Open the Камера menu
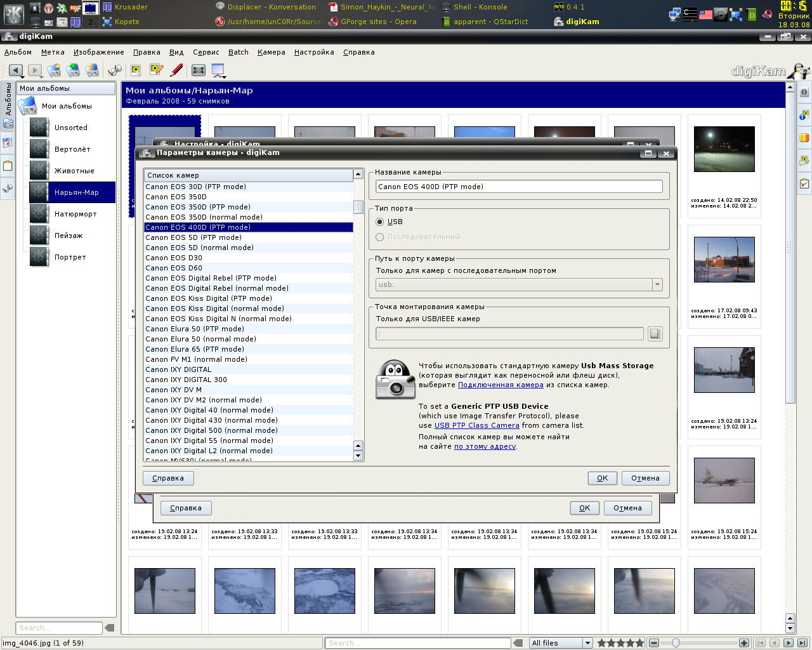This screenshot has width=812, height=650. (271, 52)
